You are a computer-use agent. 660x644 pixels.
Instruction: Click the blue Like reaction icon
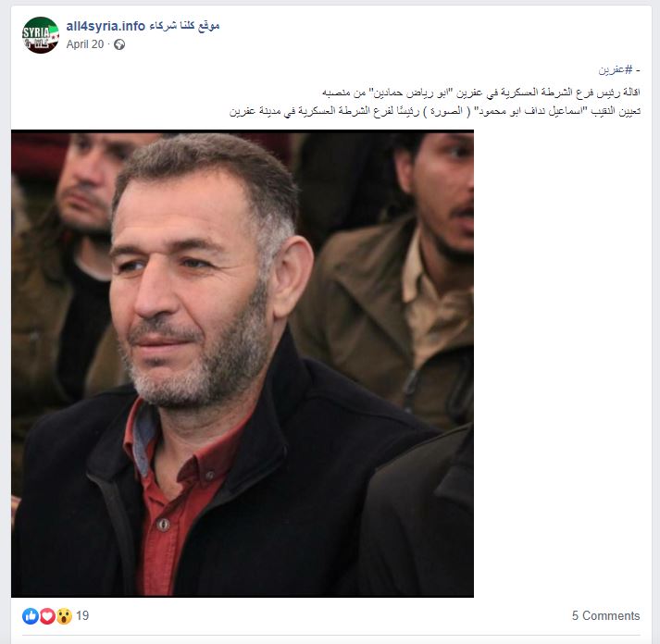(31, 616)
